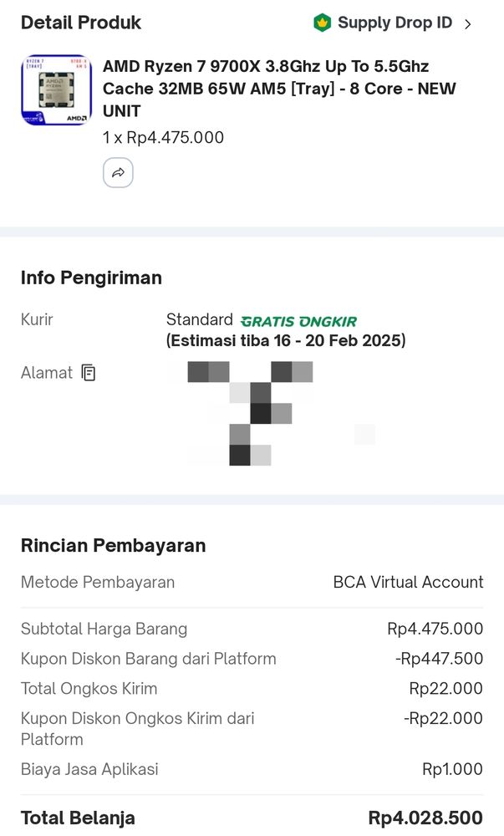The image size is (504, 836).
Task: Expand the chevron next to Supply Drop ID
Action: point(468,24)
